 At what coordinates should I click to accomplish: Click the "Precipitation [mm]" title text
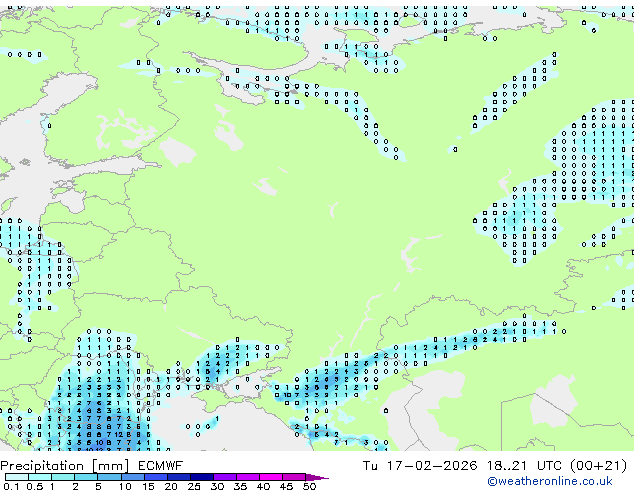[65, 466]
